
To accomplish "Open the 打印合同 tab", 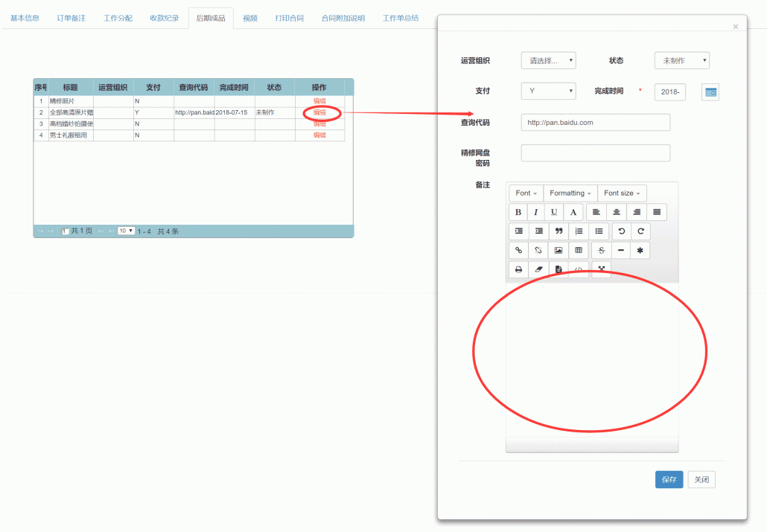I will (289, 18).
